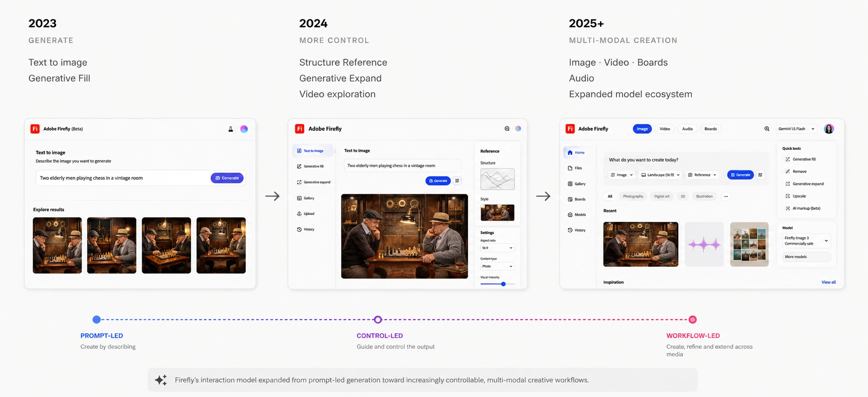The height and width of the screenshot is (397, 868).
Task: Select Text to image in the 2024 sidebar
Action: (x=313, y=151)
